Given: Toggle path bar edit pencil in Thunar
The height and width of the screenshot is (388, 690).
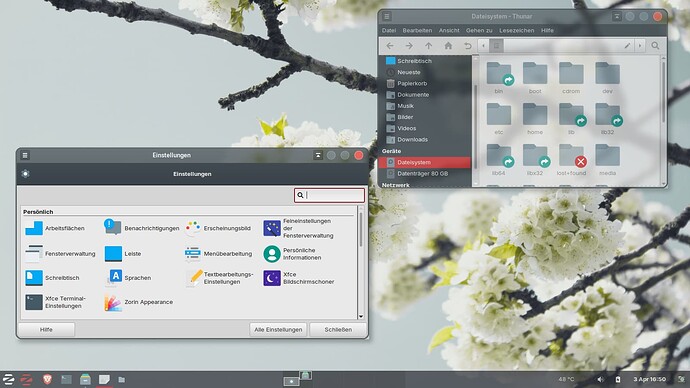Looking at the screenshot, I should 627,46.
